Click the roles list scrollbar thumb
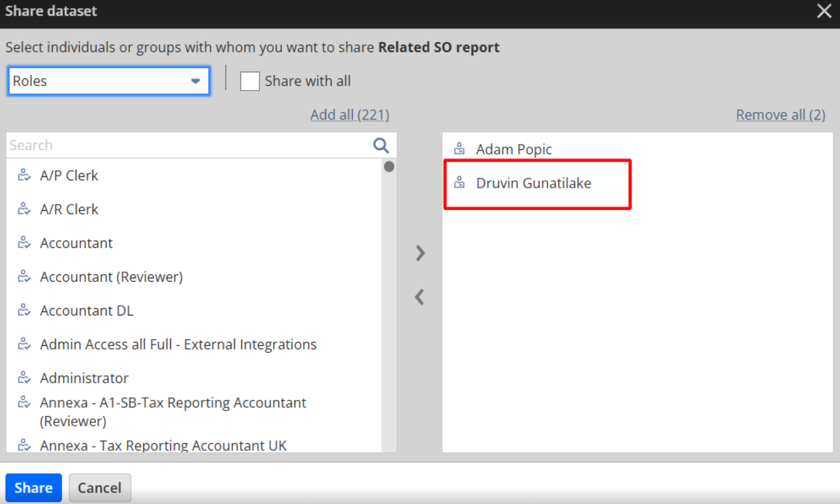Image resolution: width=840 pixels, height=504 pixels. (x=389, y=166)
